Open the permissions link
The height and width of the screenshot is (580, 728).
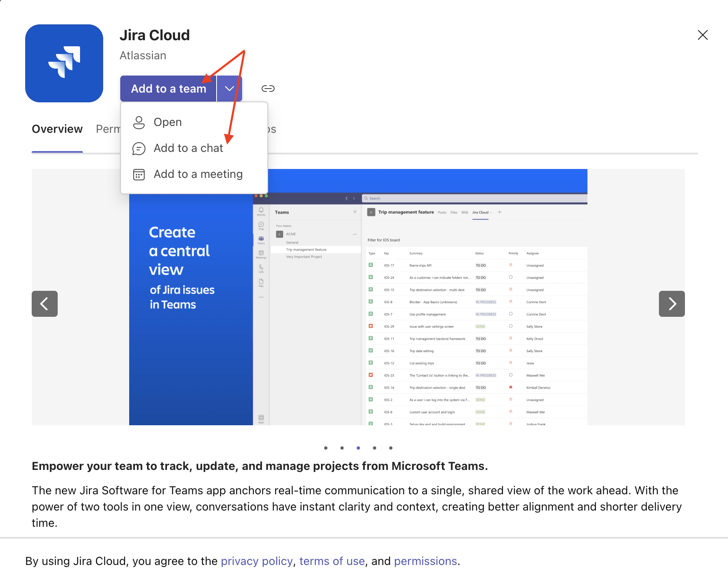(425, 561)
